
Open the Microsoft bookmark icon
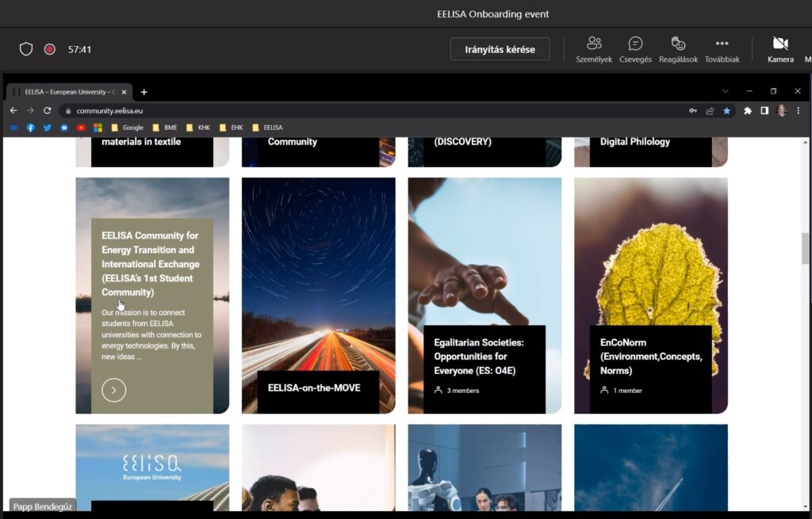pos(98,128)
